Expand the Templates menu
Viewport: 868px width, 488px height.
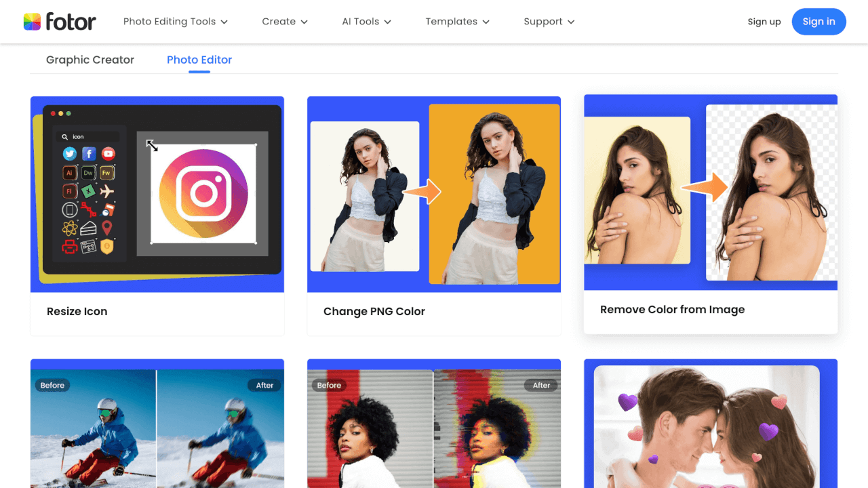click(458, 22)
